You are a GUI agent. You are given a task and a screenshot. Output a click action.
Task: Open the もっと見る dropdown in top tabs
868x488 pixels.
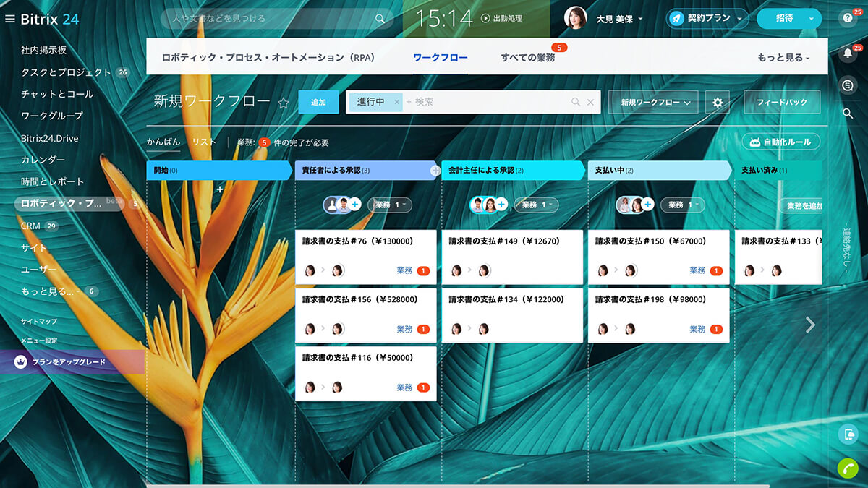tap(783, 58)
